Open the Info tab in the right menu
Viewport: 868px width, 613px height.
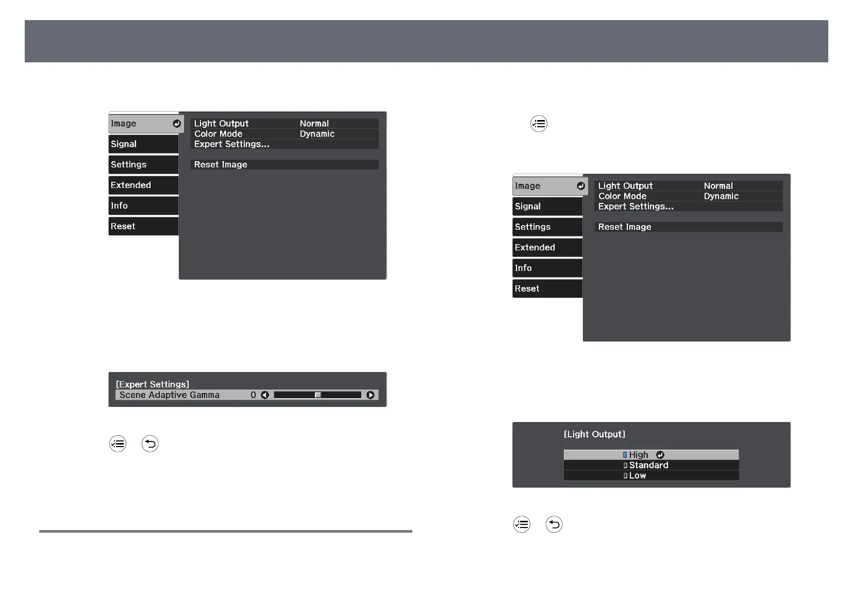coord(548,268)
